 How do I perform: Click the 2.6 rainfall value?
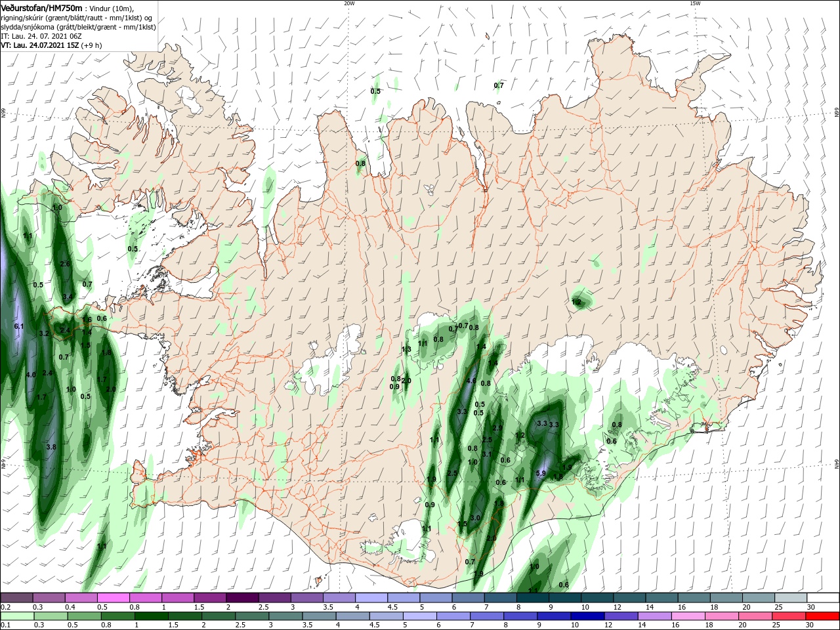point(65,264)
